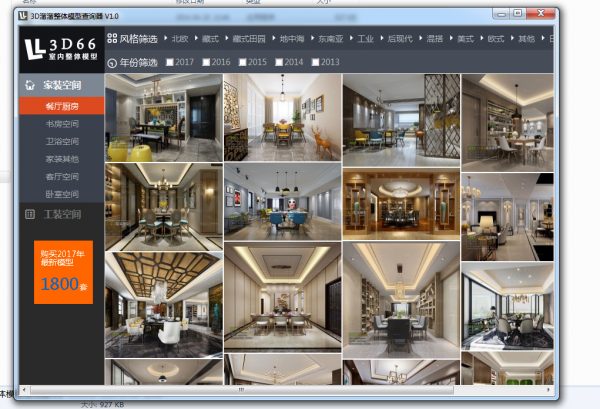Filter models by 后现代 style
Viewport: 600px width, 409px height.
pos(400,39)
